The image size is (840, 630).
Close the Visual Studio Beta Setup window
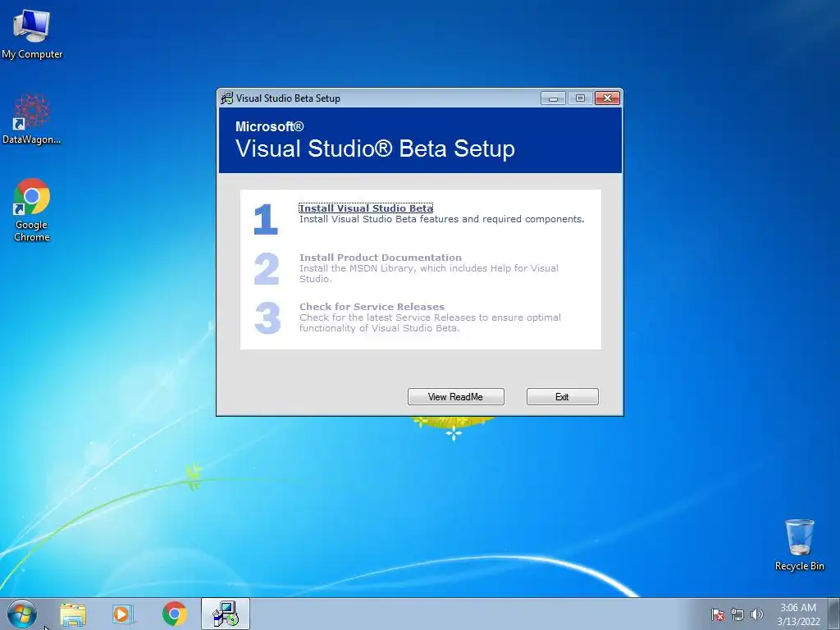[x=608, y=98]
